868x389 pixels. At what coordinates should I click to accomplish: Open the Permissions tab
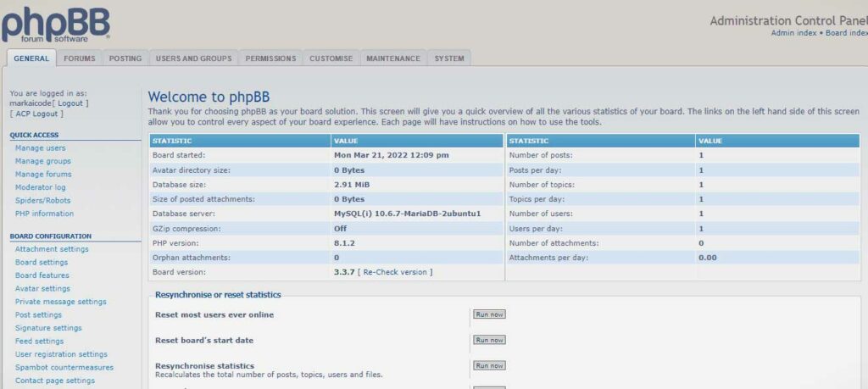(x=270, y=58)
